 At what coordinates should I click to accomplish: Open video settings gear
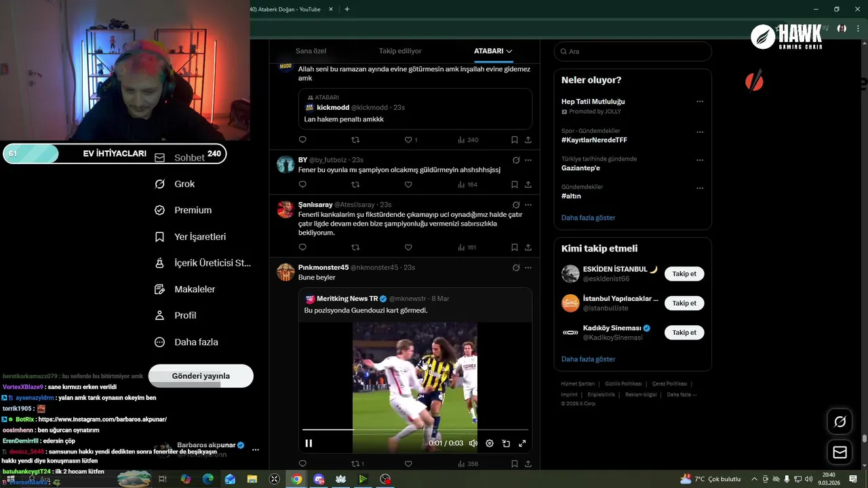click(x=490, y=443)
